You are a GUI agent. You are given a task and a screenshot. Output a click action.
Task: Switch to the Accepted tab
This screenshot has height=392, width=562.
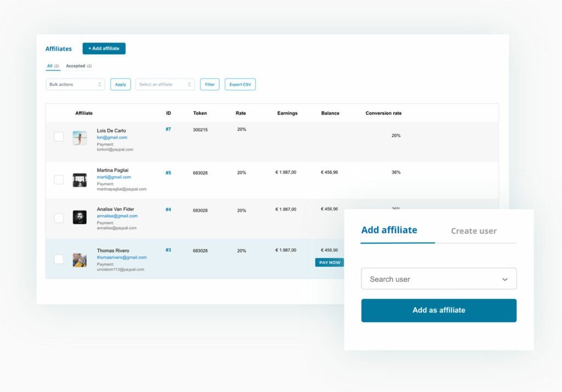coord(78,65)
